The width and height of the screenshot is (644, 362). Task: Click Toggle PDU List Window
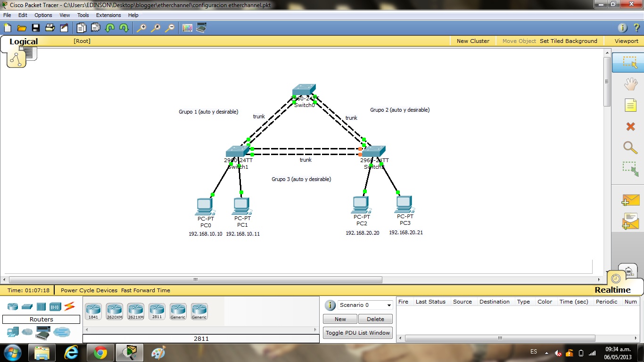pos(357,332)
